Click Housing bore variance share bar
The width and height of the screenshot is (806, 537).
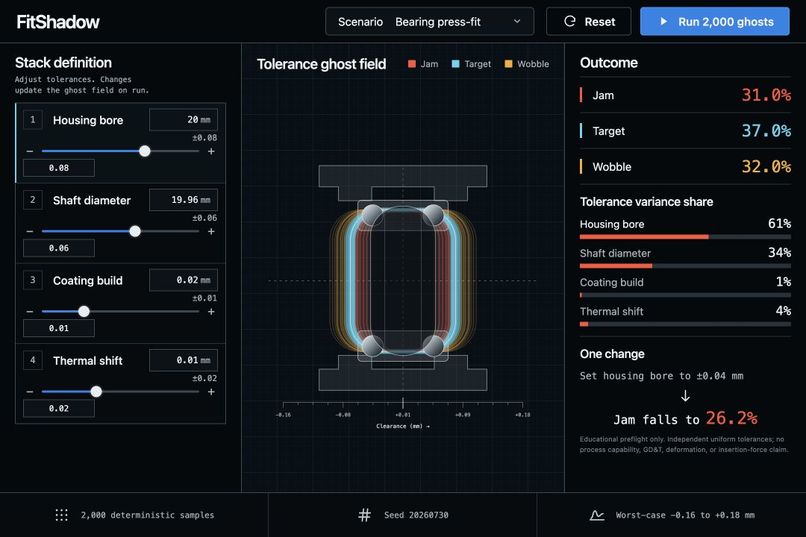click(685, 237)
